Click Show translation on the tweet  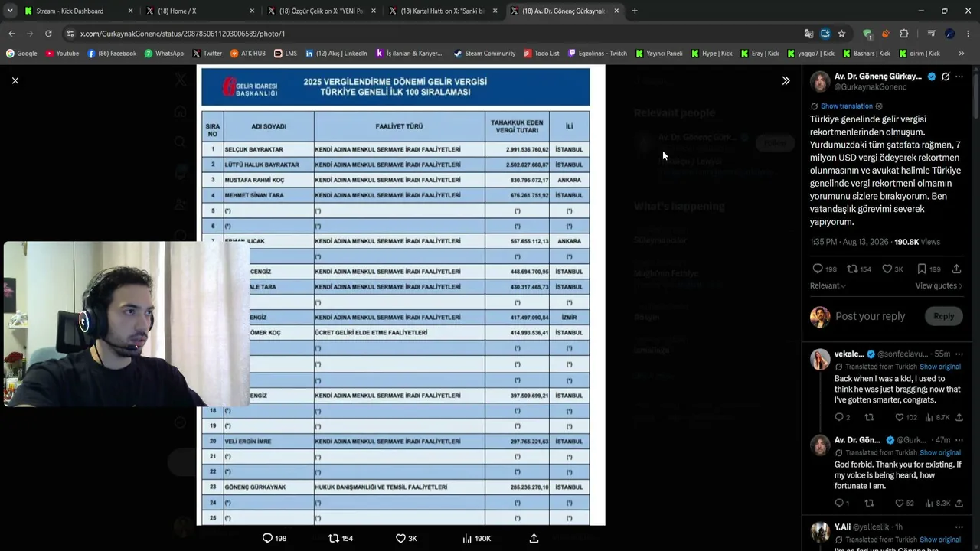pyautogui.click(x=846, y=106)
